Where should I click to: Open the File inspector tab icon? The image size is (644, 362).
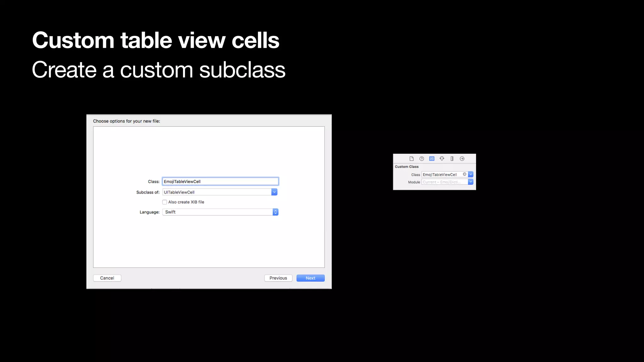tap(411, 159)
